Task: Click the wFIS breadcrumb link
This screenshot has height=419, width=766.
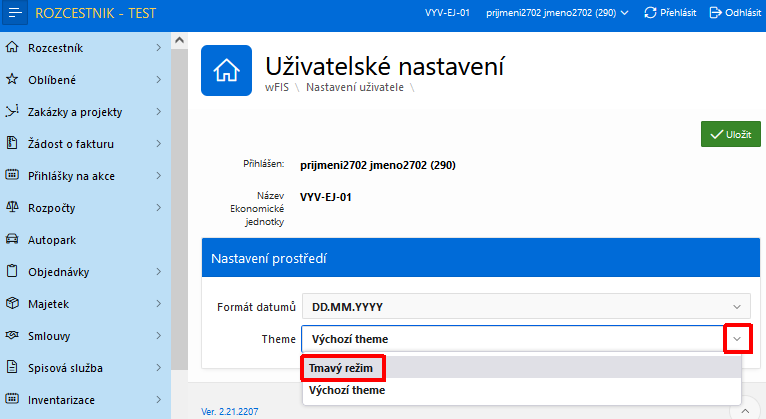Action: [277, 87]
